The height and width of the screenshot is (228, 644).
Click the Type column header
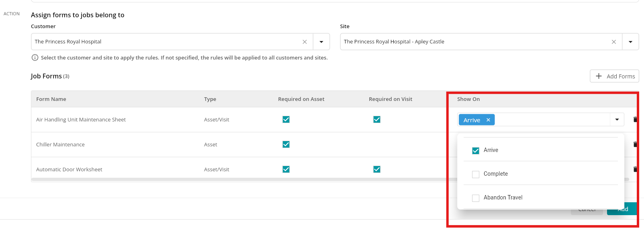point(210,99)
